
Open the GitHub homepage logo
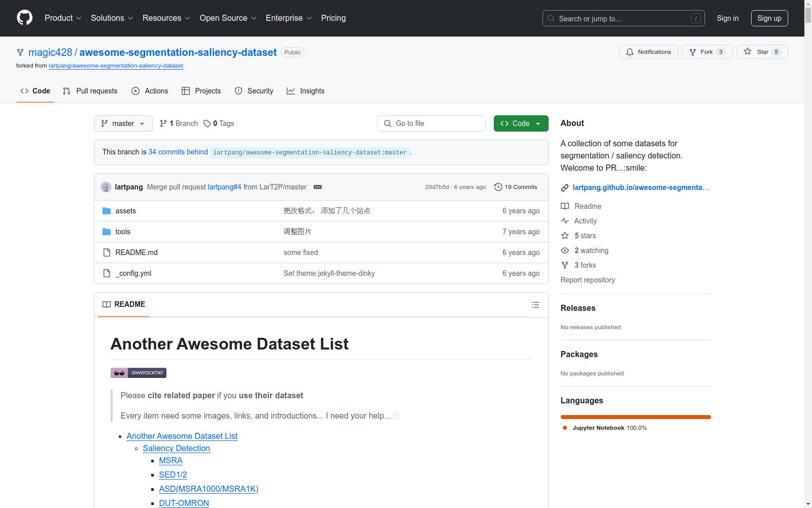coord(24,18)
